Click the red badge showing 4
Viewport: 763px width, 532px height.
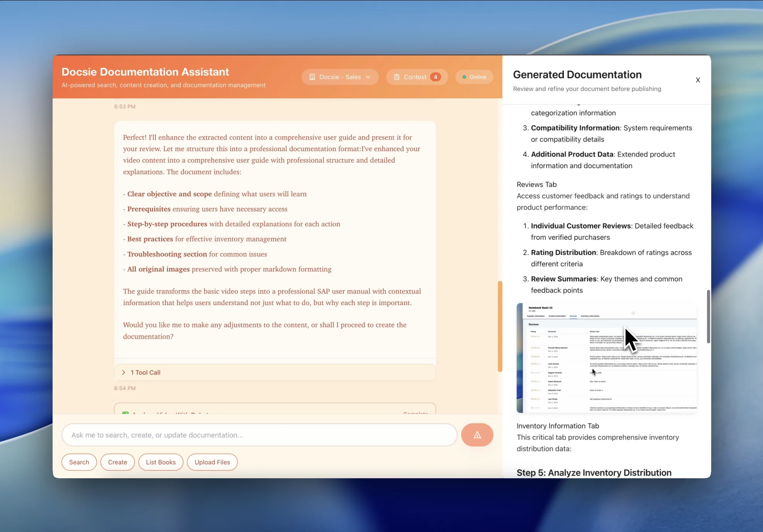pos(436,77)
